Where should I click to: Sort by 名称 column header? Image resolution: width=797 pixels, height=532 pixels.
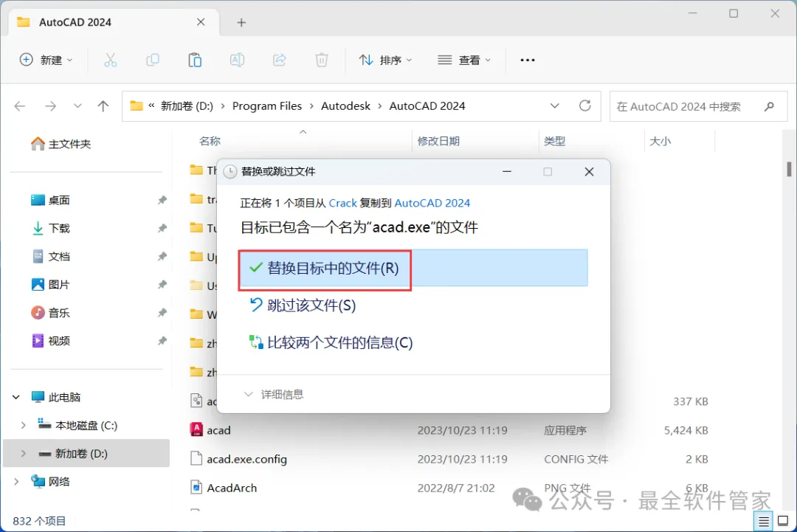point(210,141)
